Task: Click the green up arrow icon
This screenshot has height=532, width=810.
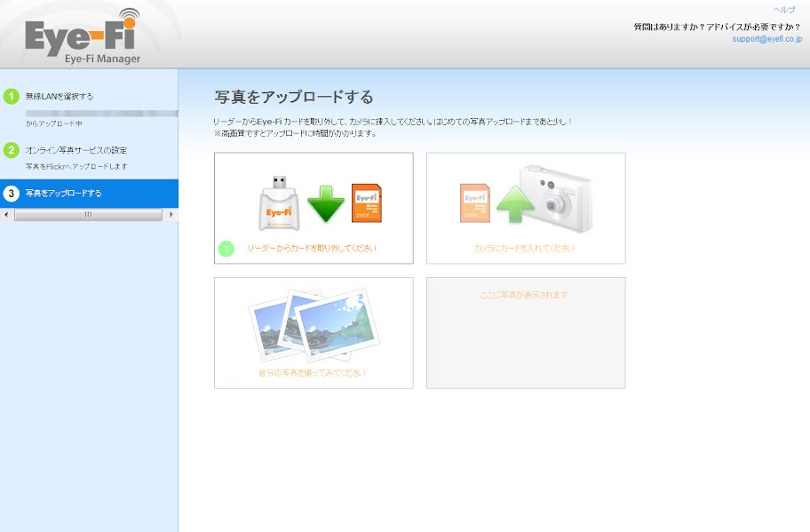Action: (x=515, y=203)
